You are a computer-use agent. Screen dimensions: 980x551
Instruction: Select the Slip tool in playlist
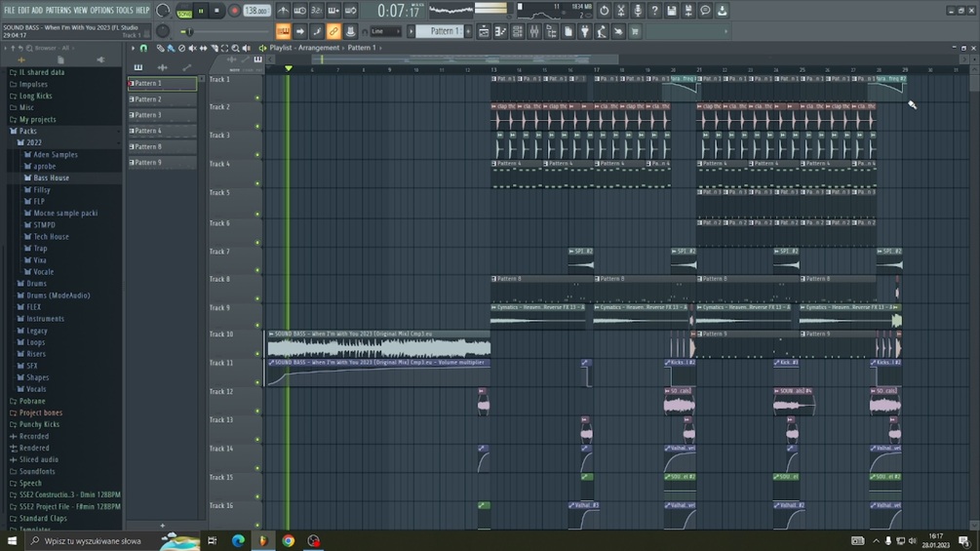[203, 48]
